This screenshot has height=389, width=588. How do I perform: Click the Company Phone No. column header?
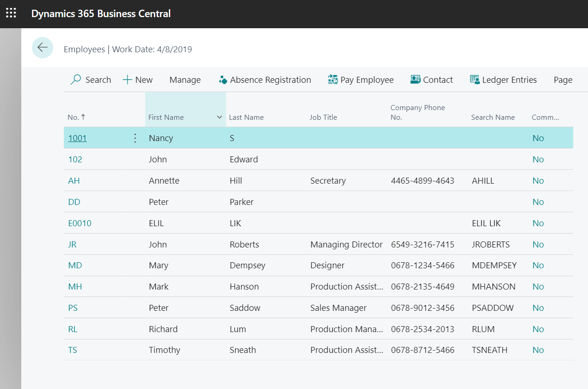coord(418,112)
